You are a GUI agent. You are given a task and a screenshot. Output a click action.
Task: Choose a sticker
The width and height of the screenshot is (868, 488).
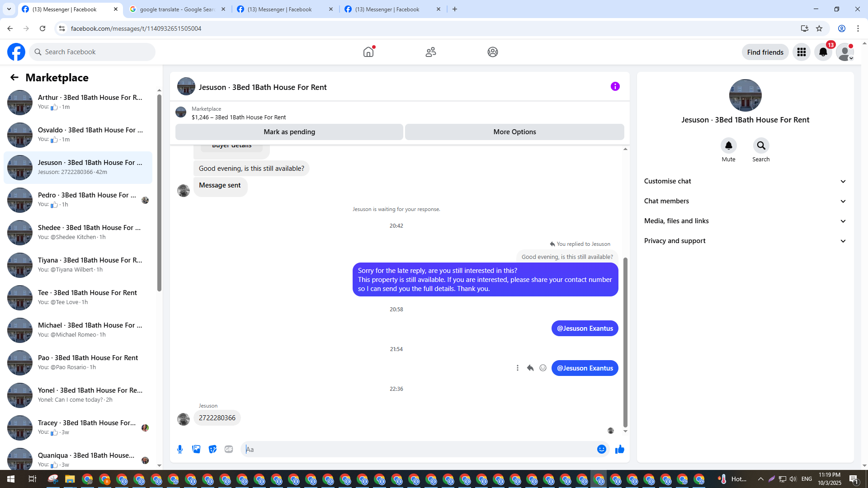tap(212, 449)
